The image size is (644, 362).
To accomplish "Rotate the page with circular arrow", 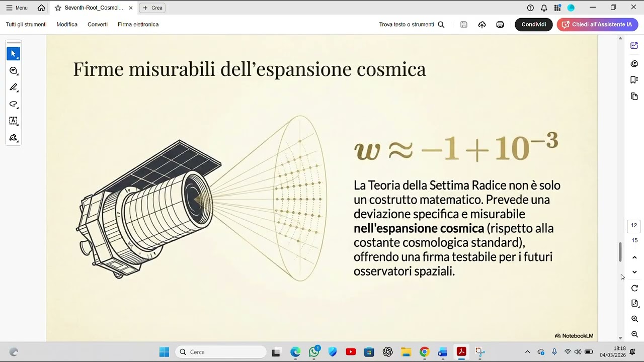I will 634,288.
